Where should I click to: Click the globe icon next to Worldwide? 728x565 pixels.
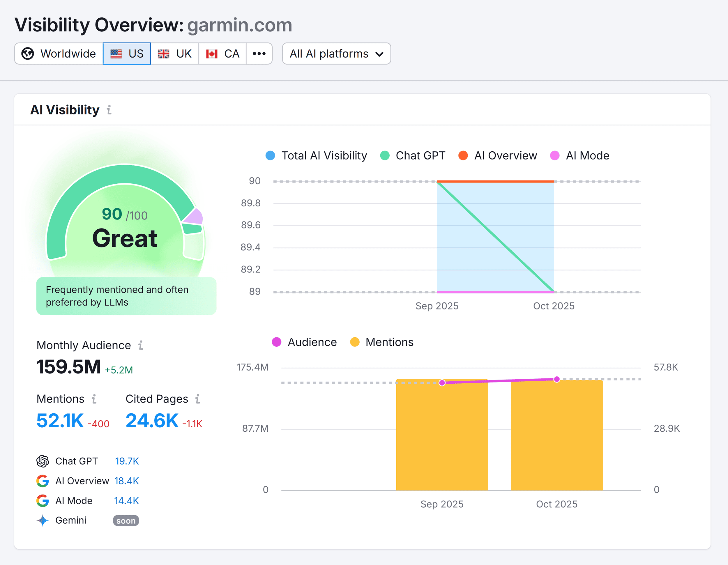click(x=29, y=53)
